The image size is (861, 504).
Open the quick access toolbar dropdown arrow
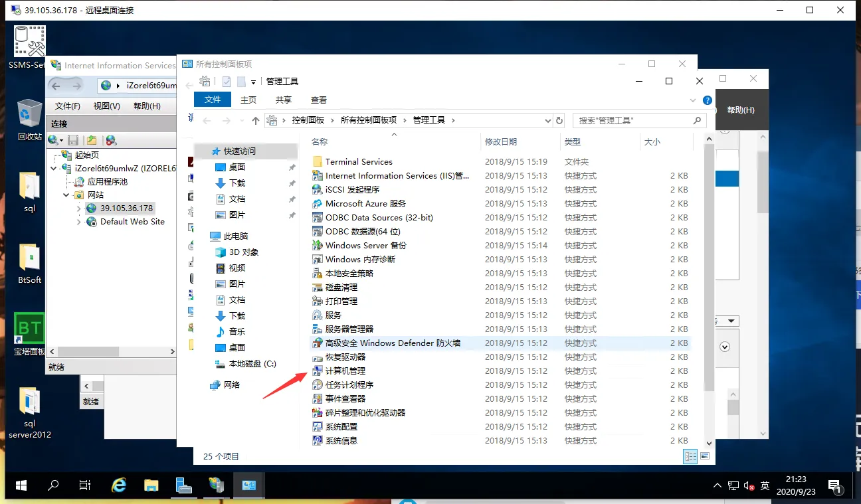[x=253, y=82]
